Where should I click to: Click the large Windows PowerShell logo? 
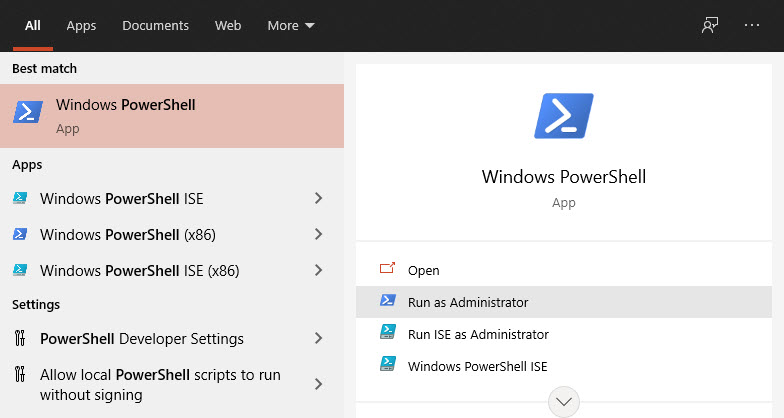(564, 116)
